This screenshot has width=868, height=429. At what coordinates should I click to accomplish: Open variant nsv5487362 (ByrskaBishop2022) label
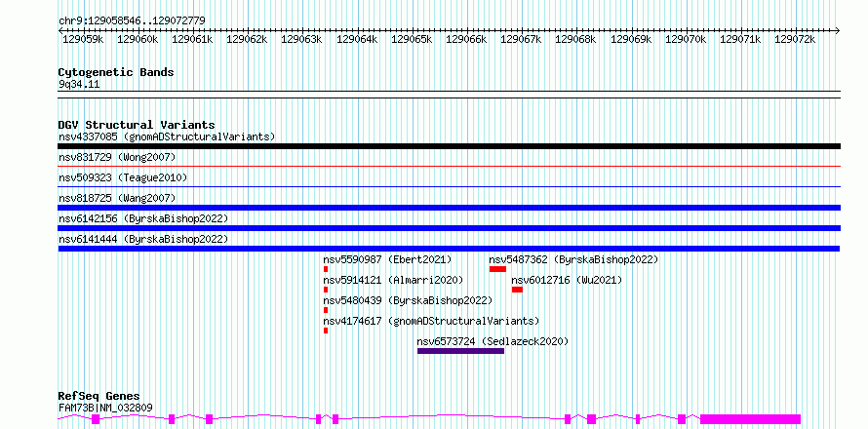[x=574, y=259]
